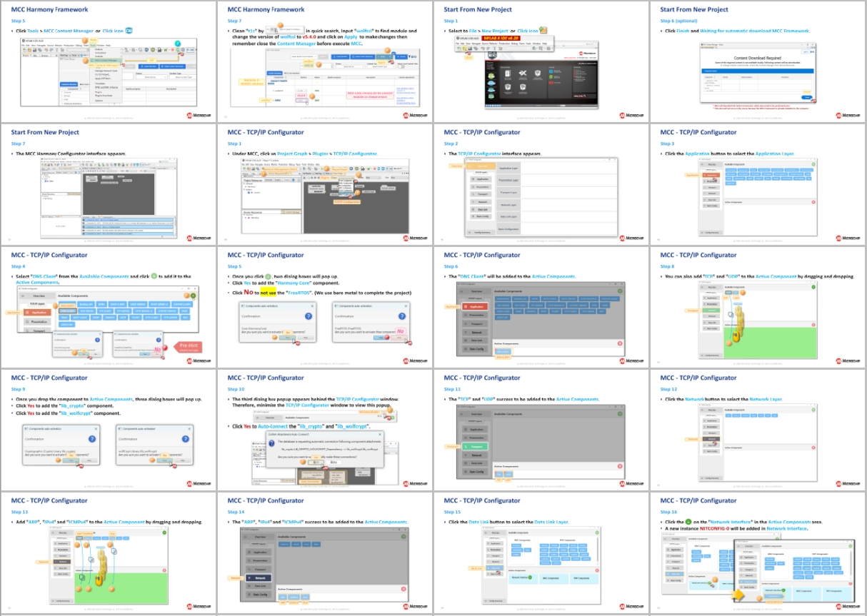The height and width of the screenshot is (616, 867).
Task: Select the TCP/IP Configurator Step 15 slide
Action: coord(541,552)
